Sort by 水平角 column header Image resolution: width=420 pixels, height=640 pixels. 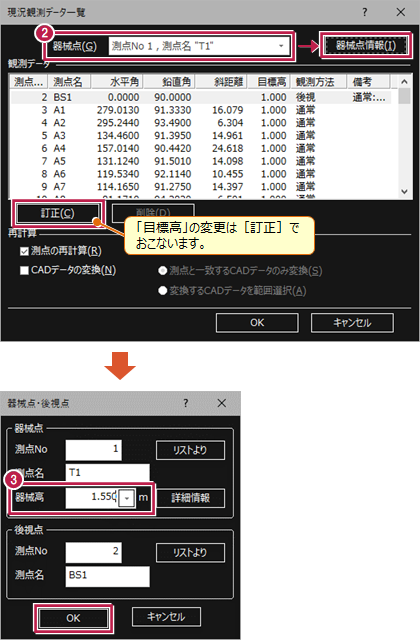point(117,82)
